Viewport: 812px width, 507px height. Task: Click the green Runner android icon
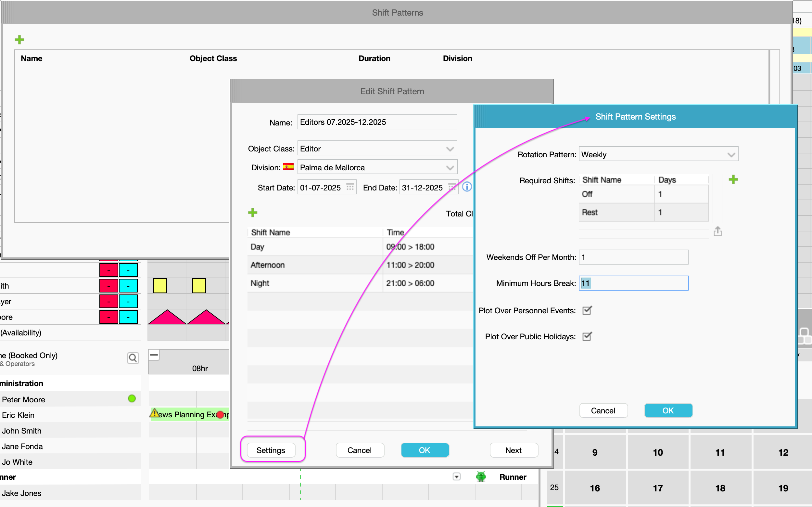tap(481, 476)
